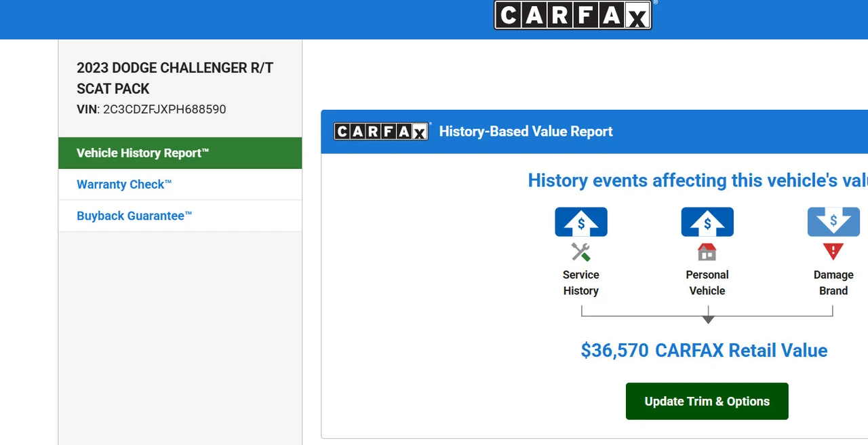Click the Service History up-arrow value icon
868x445 pixels.
[x=581, y=222]
